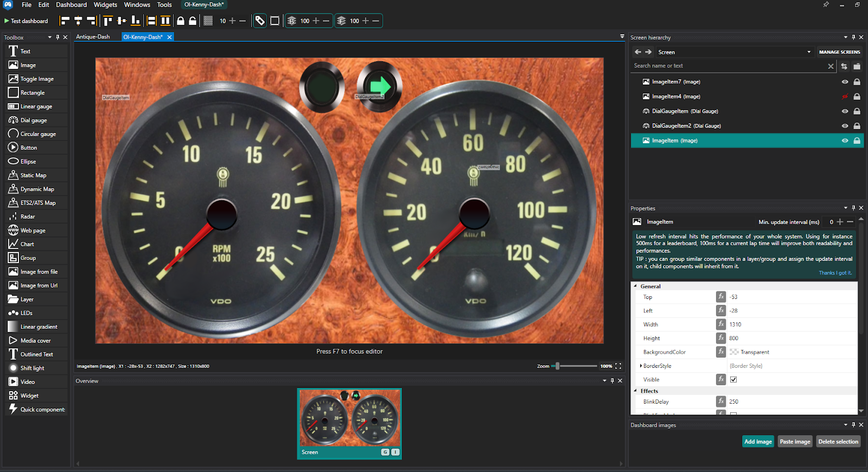
Task: Toggle the bounding box outline icon
Action: tap(275, 21)
